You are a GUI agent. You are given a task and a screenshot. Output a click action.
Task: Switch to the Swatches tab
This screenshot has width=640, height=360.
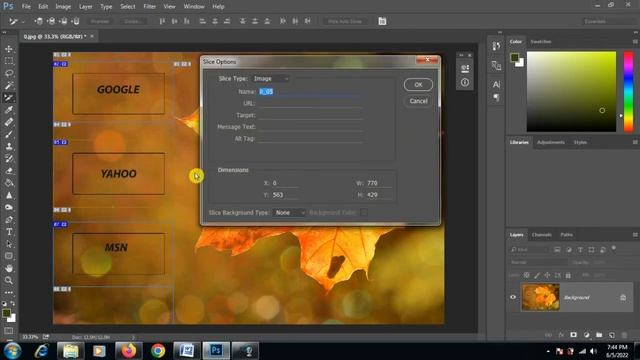pos(540,42)
